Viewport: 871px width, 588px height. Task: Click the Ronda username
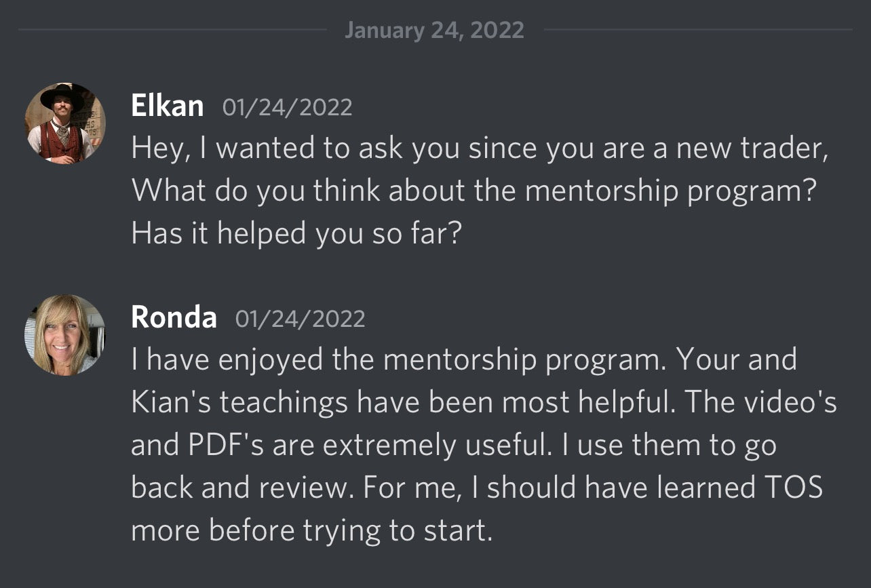point(174,317)
